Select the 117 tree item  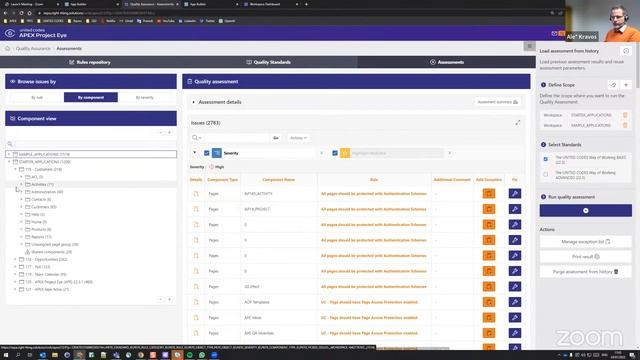tap(38, 267)
